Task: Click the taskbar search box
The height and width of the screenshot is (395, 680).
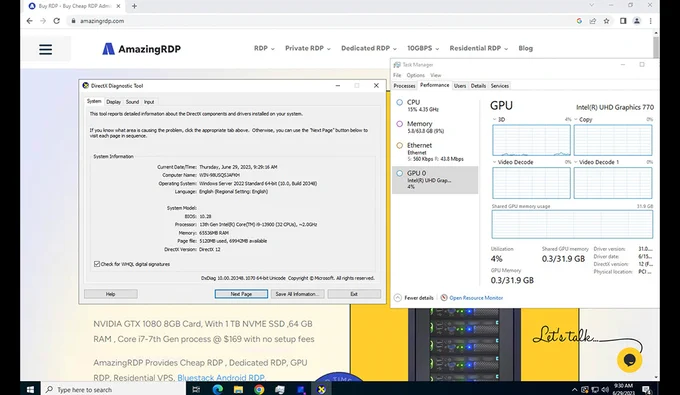Action: 114,389
